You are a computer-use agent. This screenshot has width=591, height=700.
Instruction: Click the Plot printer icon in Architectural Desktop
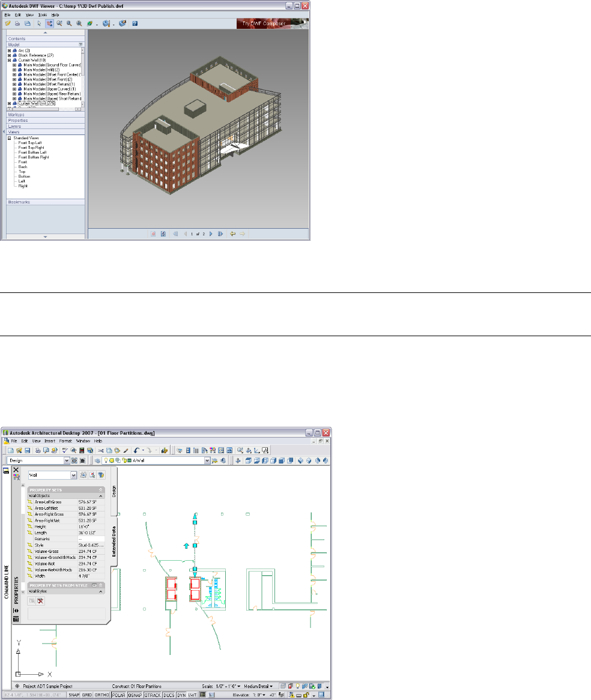click(38, 450)
